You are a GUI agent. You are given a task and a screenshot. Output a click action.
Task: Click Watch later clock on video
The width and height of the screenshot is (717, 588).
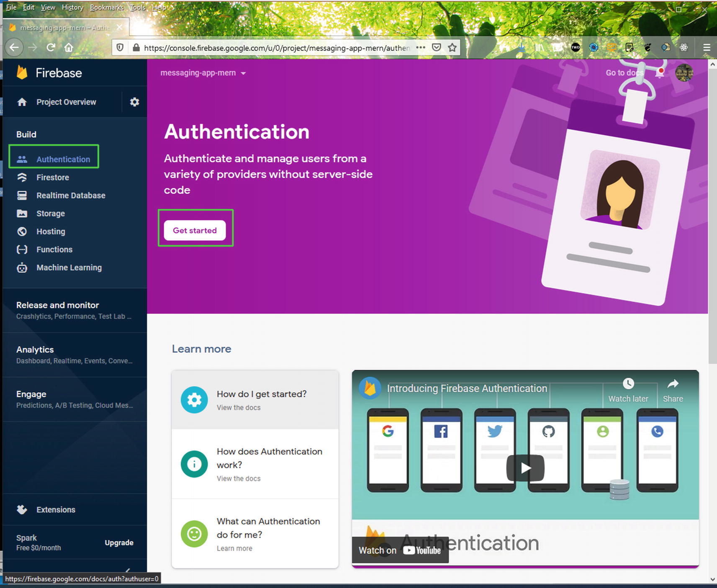(x=628, y=390)
